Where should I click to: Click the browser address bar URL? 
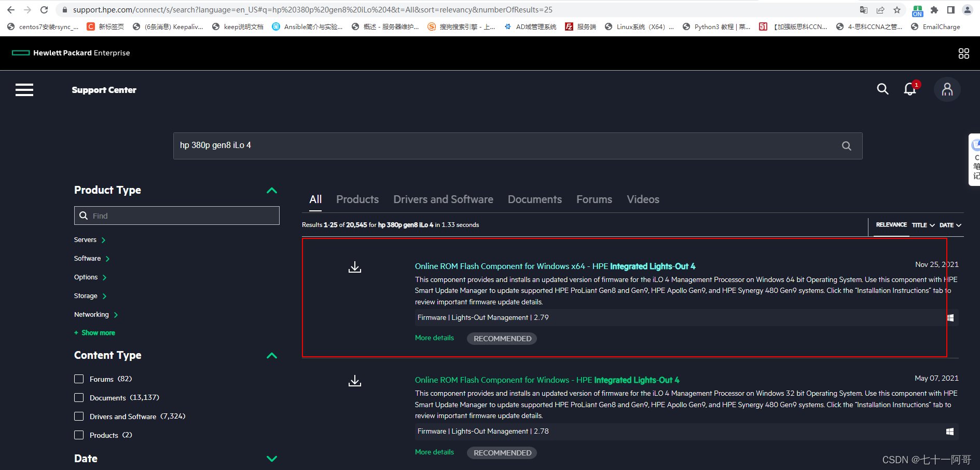[312, 10]
